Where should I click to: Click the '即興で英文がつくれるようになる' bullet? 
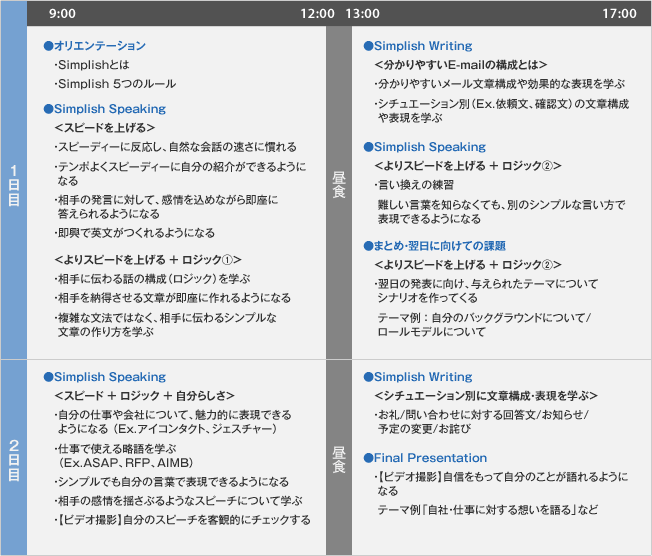coord(134,232)
